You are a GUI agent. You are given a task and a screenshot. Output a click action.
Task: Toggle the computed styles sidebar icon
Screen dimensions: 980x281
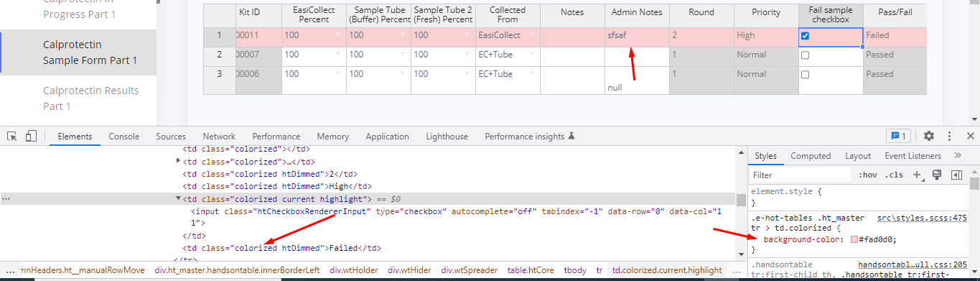point(956,175)
